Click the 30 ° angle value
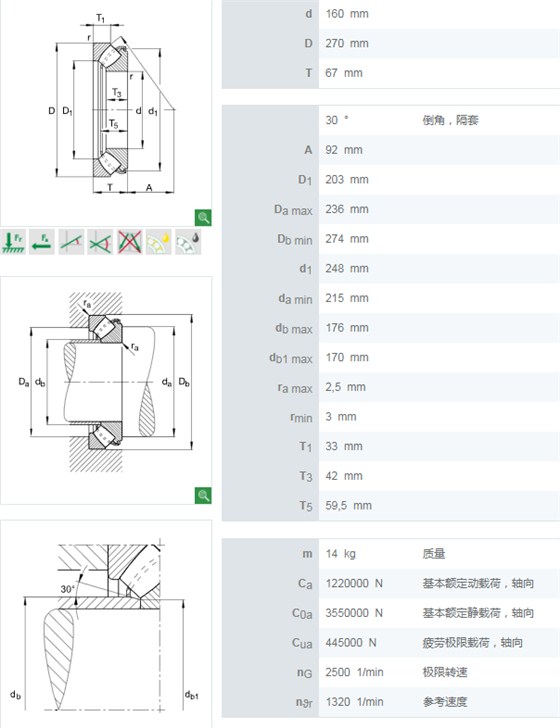Screen dimensions: 560x728 click(x=337, y=120)
